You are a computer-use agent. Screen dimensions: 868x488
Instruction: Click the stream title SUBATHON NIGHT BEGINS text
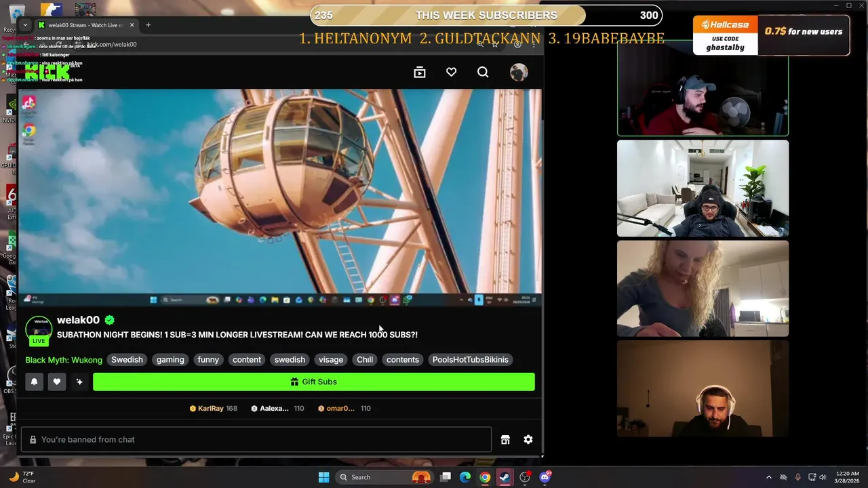click(x=237, y=335)
